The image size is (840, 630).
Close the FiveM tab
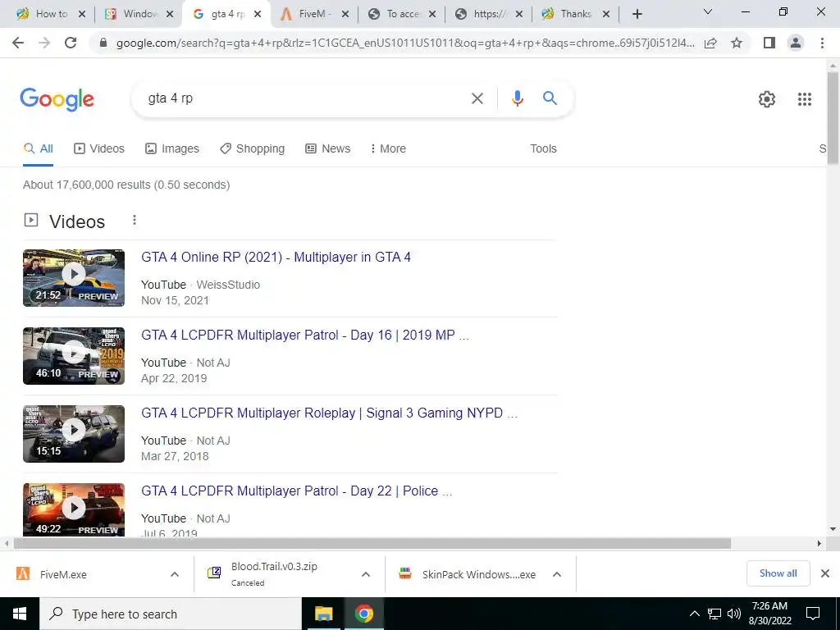click(345, 15)
